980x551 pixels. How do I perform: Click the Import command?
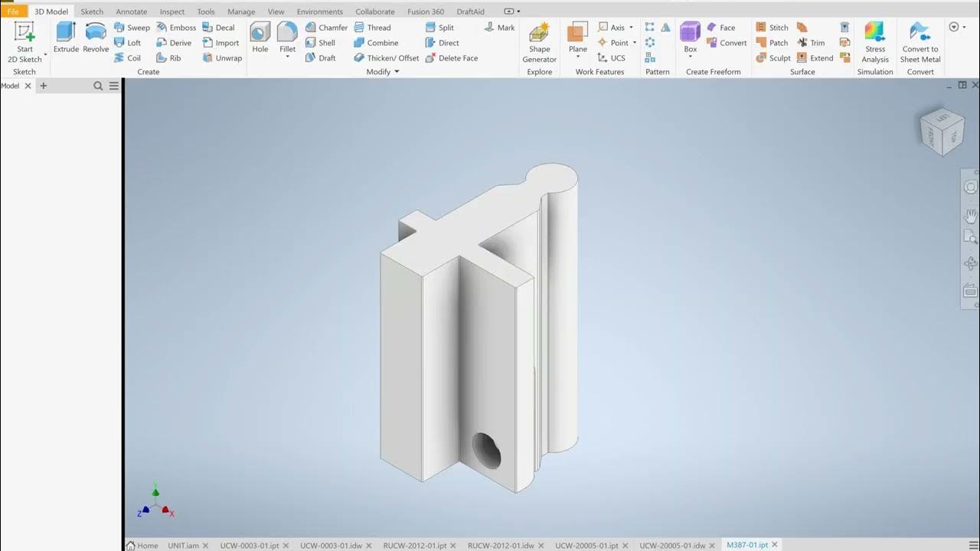220,43
